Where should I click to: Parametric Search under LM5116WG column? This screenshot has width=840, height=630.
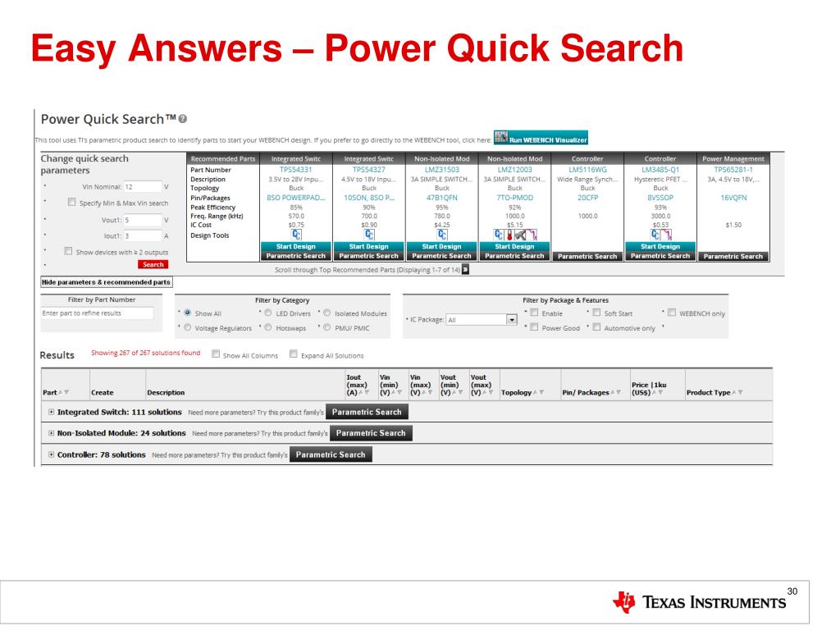tap(587, 257)
